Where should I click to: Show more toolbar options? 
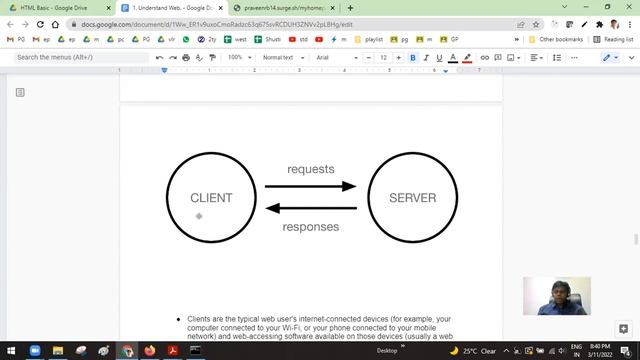click(x=574, y=58)
